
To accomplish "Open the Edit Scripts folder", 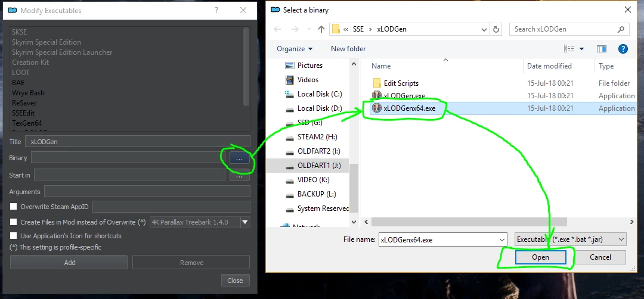I will (x=401, y=83).
